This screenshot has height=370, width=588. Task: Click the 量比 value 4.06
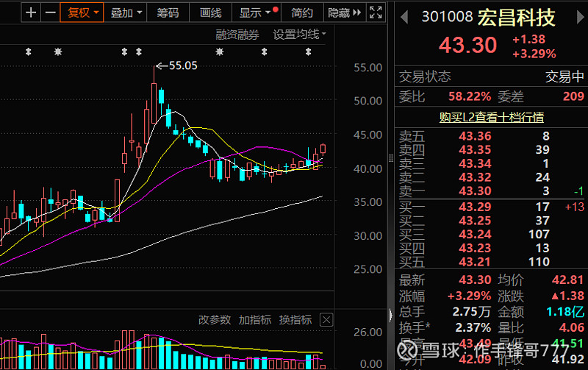click(572, 327)
